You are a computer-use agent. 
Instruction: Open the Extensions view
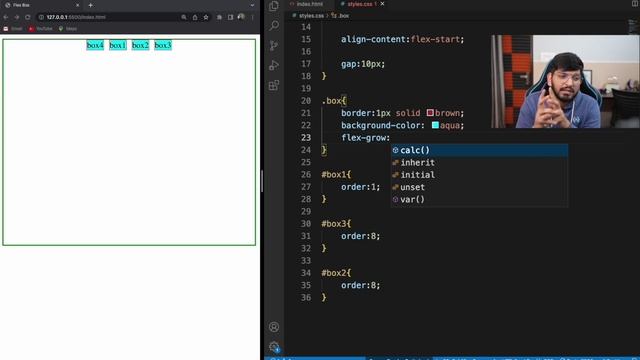[274, 85]
